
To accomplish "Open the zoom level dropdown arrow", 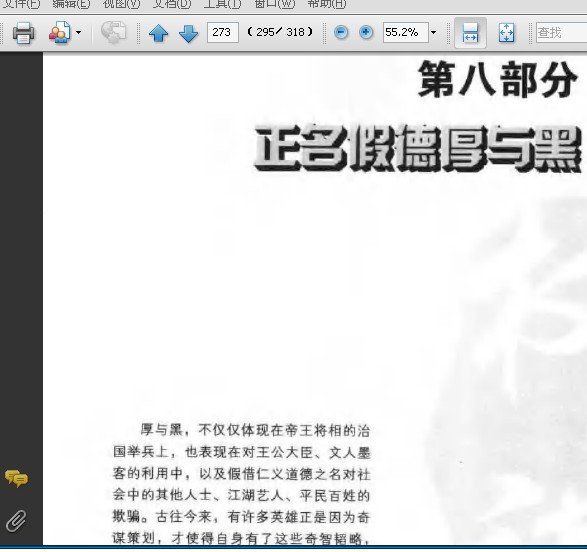I will [x=434, y=33].
